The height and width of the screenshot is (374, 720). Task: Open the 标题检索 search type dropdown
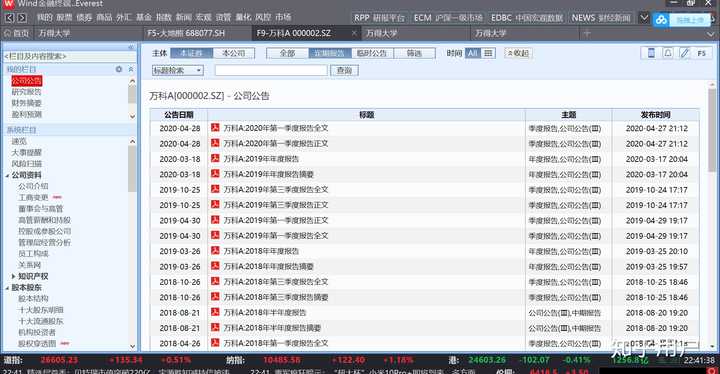(178, 70)
